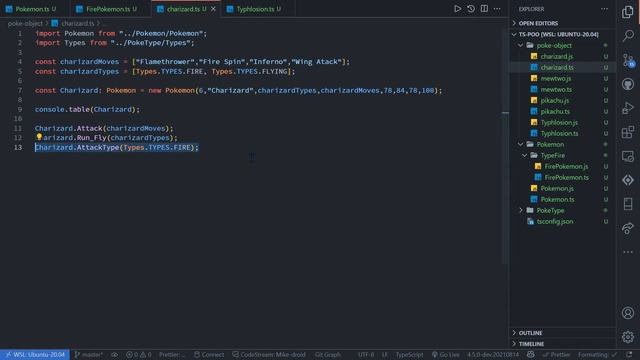Collapse the poke-object folder

pos(554,45)
